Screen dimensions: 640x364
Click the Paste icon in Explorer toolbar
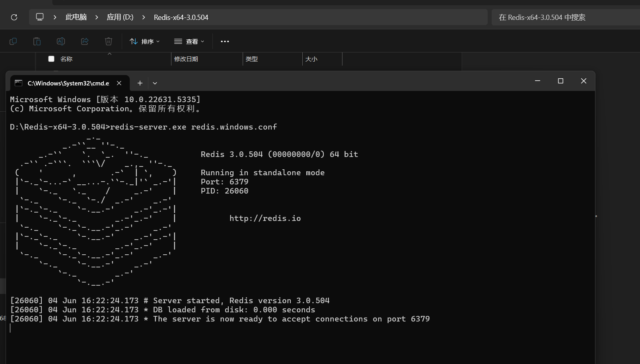click(37, 41)
